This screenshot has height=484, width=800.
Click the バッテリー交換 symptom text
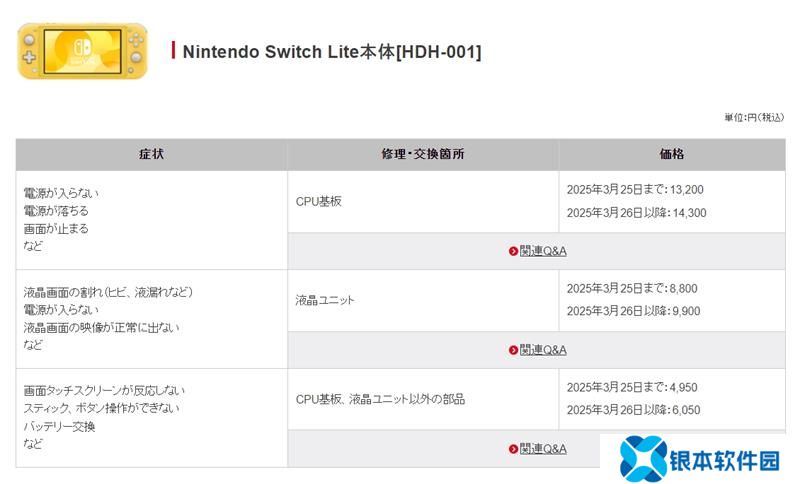(59, 426)
